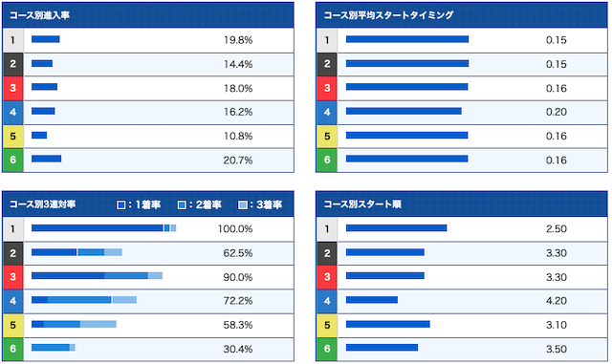Select green course 6 badge in コース別進入率
612x364 pixels.
(12, 160)
